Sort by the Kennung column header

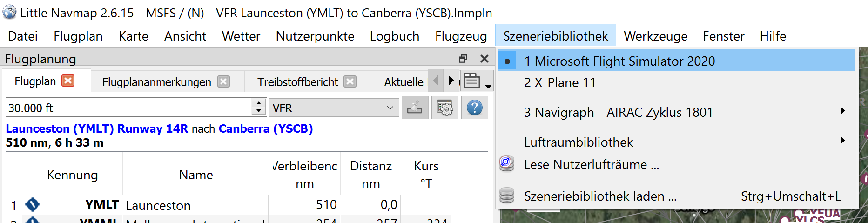point(72,175)
